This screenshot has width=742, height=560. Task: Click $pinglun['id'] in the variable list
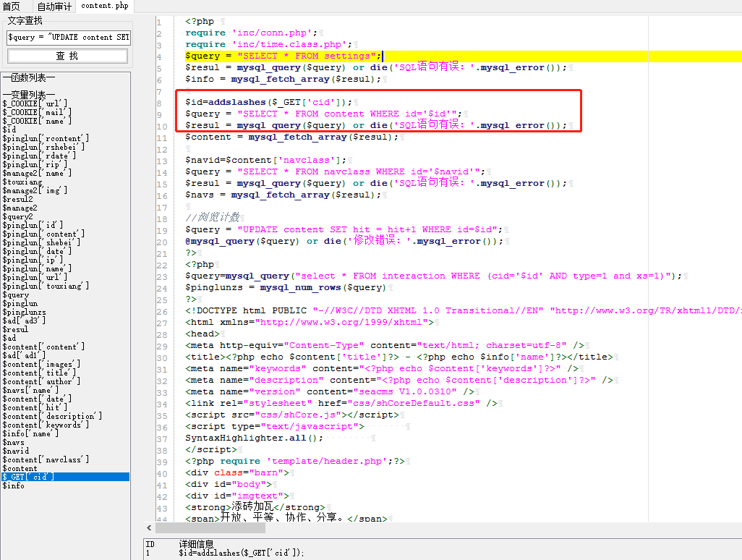click(33, 225)
